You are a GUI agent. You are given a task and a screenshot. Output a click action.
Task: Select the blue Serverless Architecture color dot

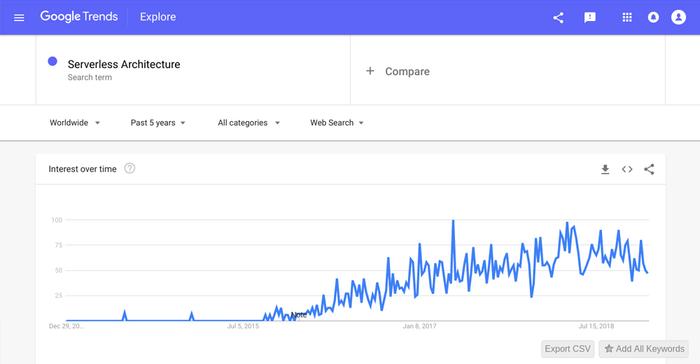(x=53, y=61)
